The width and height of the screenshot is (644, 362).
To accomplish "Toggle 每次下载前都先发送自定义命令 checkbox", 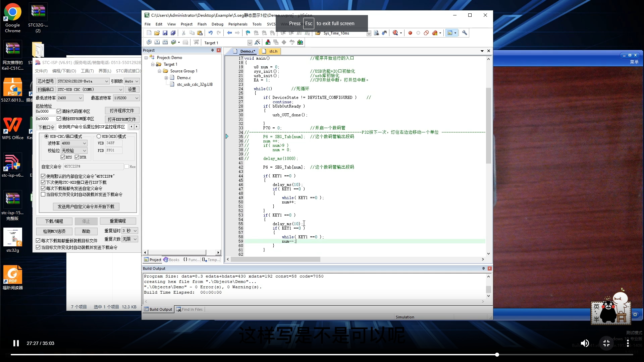I will pos(43,188).
